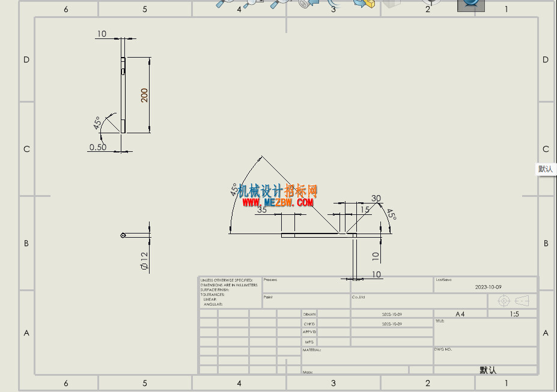Viewport: 557px width, 392px height.
Task: Click the dark highlighted toolbar button
Action: click(470, 5)
